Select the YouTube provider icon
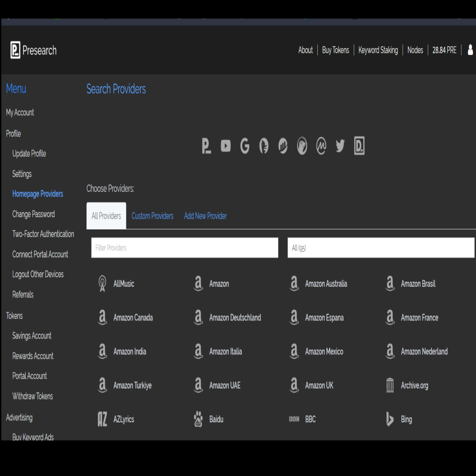 click(x=226, y=146)
